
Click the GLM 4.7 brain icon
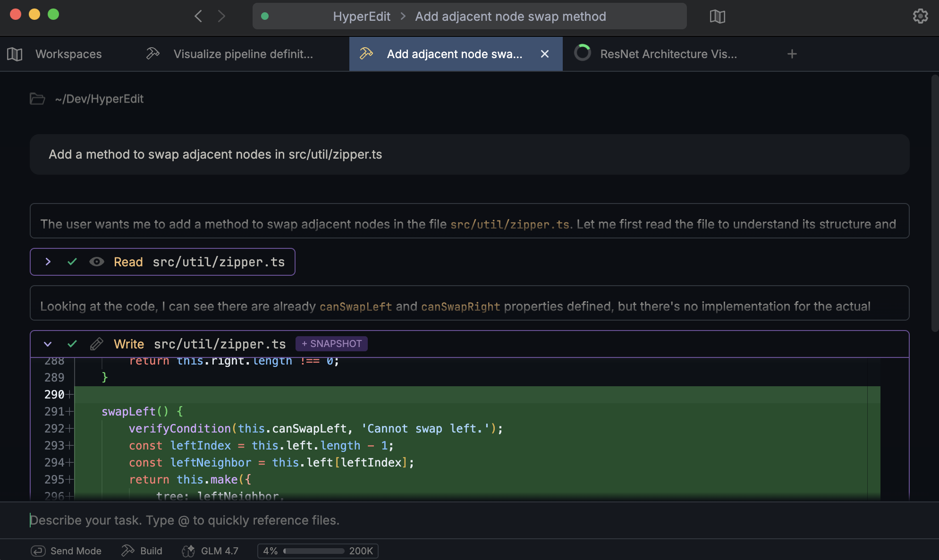pyautogui.click(x=187, y=551)
